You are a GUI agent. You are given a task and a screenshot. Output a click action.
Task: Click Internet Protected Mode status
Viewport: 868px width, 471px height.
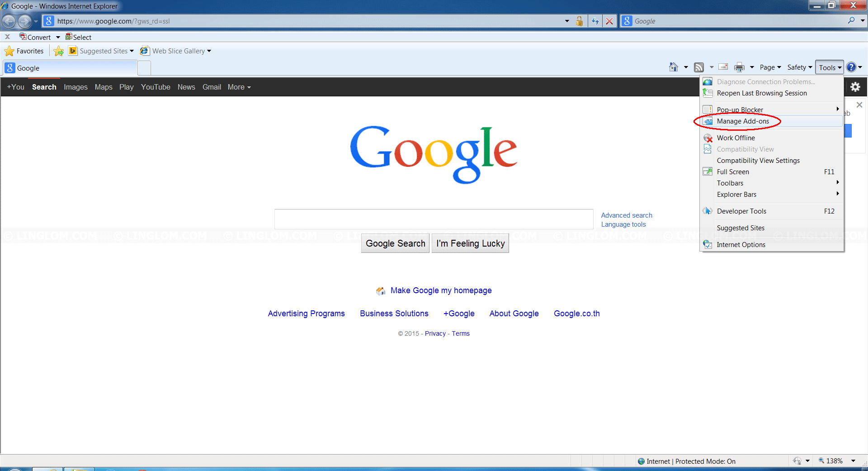(x=687, y=461)
